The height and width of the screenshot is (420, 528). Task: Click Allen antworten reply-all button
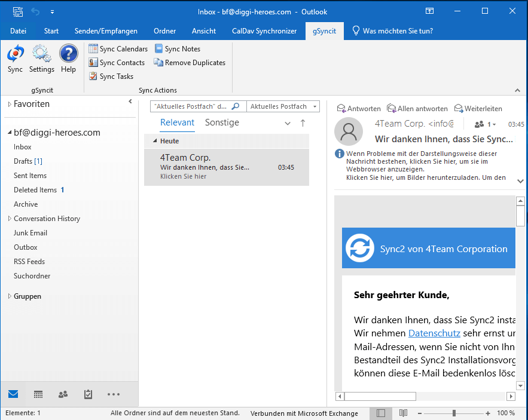point(417,108)
